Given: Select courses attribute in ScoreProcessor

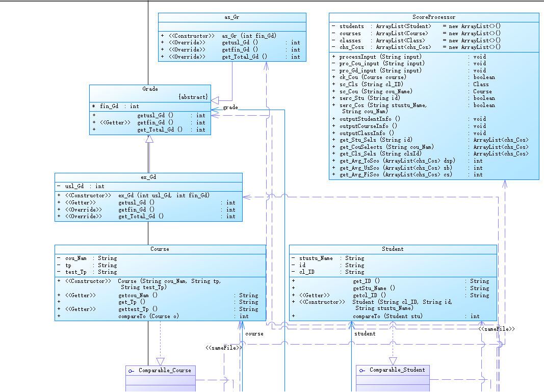Looking at the screenshot, I should [416, 33].
